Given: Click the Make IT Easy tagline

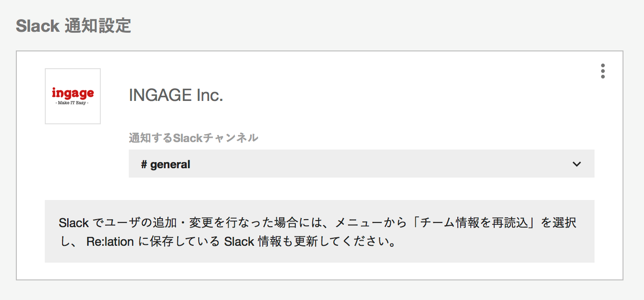Looking at the screenshot, I should pos(72,103).
